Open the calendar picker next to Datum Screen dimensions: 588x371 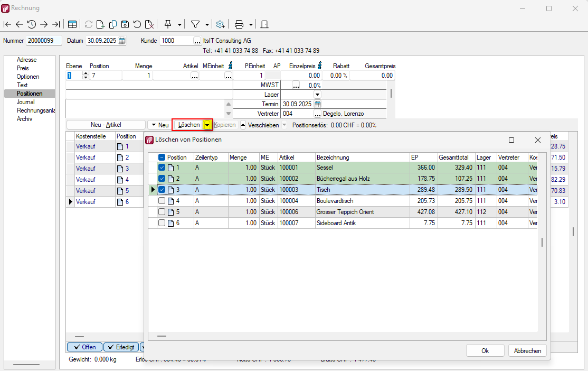[122, 41]
